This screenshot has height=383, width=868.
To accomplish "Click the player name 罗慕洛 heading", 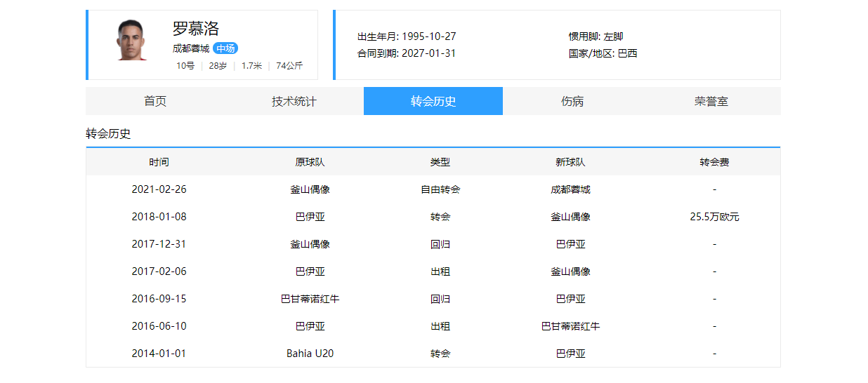I will (196, 28).
